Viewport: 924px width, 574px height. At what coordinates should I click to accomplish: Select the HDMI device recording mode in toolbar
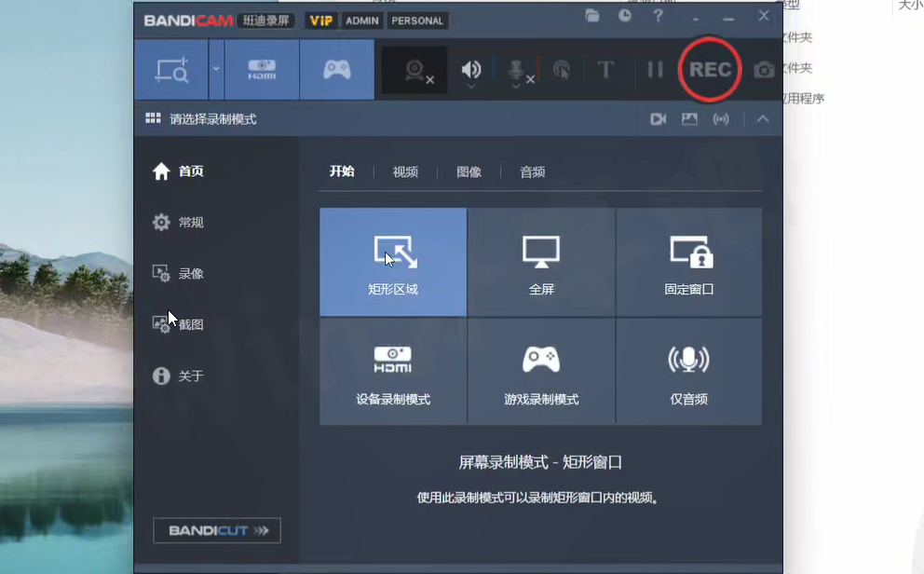[x=262, y=70]
